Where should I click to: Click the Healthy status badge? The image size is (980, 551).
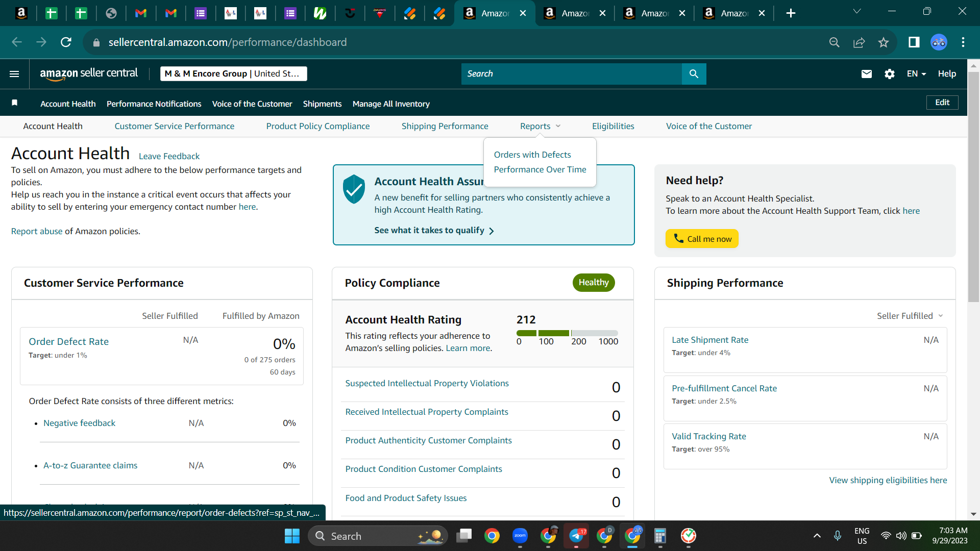point(593,282)
